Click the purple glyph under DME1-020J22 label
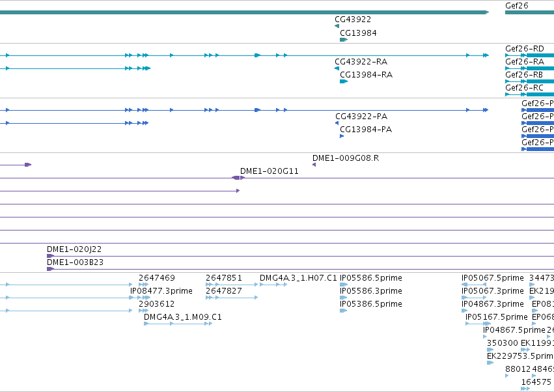 point(51,256)
